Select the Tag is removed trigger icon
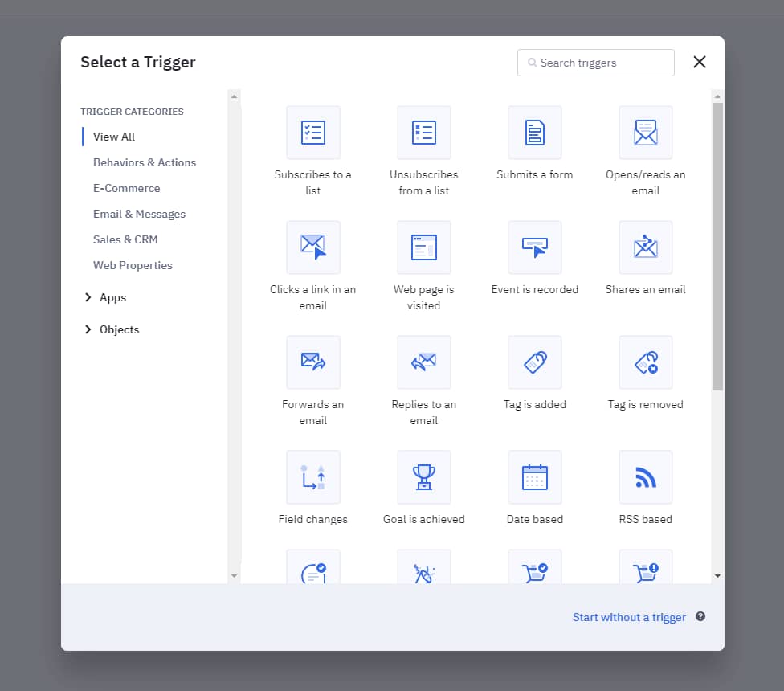Image resolution: width=784 pixels, height=691 pixels. pos(646,362)
